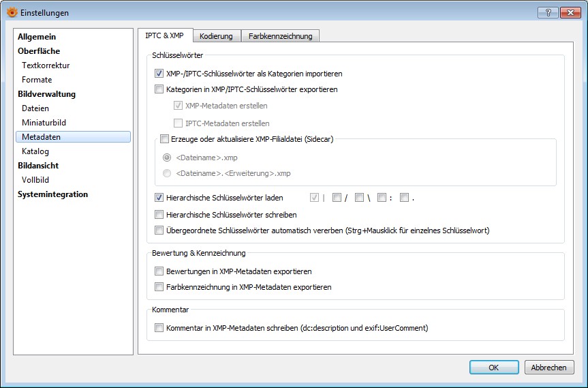
Task: Select Bildverwaltung category
Action: 46,94
